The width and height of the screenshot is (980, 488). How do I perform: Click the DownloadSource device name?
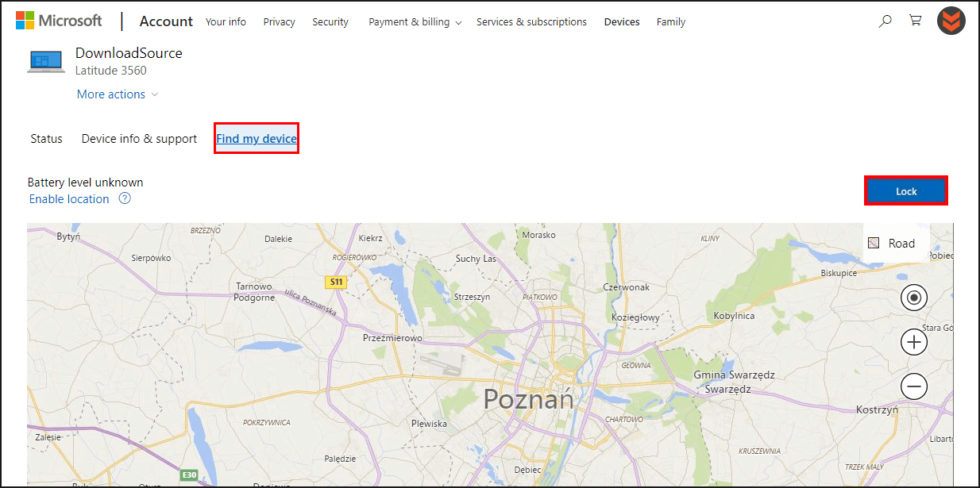(129, 53)
